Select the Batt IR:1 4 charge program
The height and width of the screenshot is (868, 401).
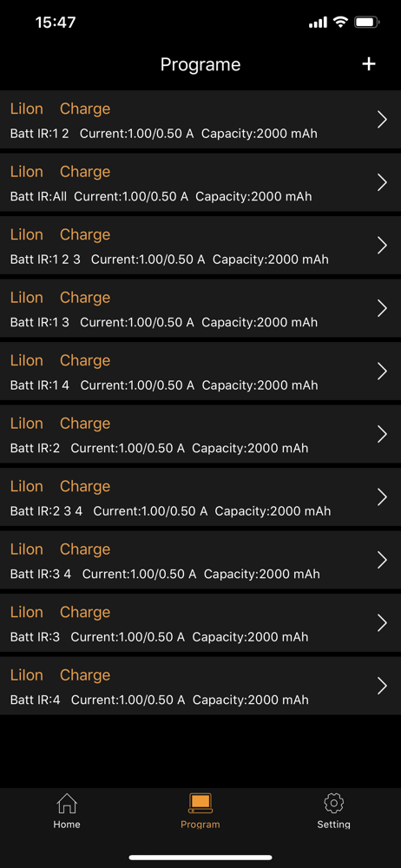tap(200, 371)
